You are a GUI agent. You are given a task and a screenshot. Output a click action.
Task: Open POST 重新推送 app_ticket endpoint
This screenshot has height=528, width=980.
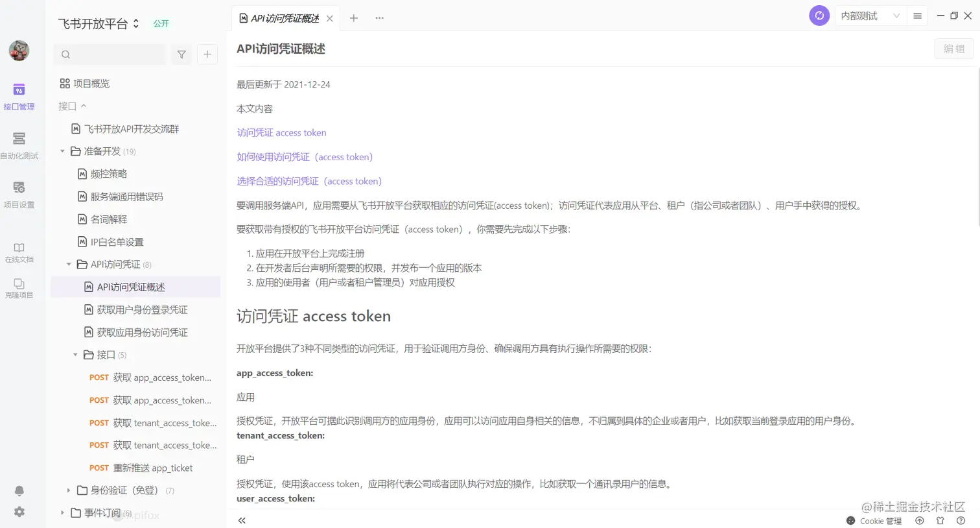coord(141,468)
